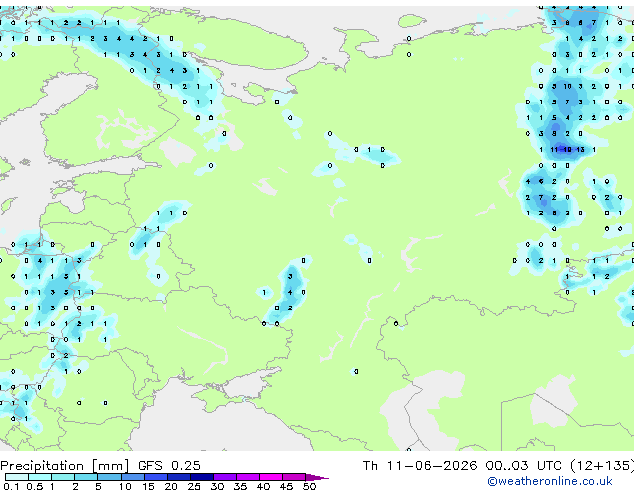Click the above-50 mm arrow at legend end

(317, 477)
